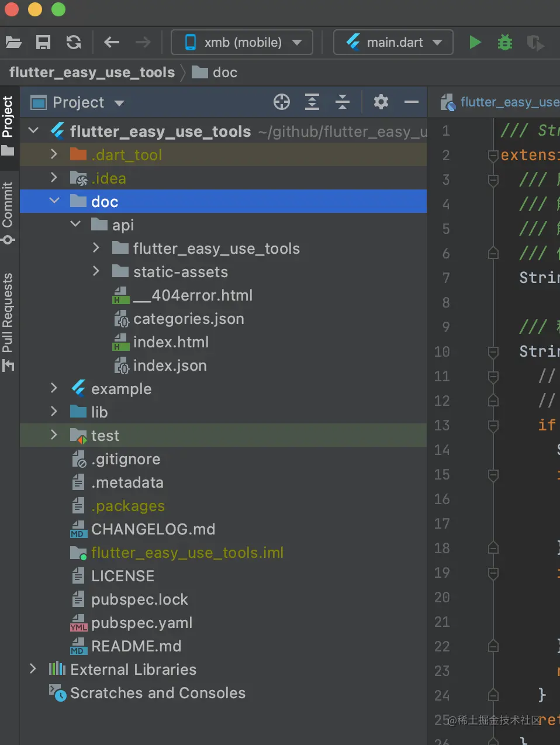Click the YML icon of pubspec.yaml
560x745 pixels.
78,623
